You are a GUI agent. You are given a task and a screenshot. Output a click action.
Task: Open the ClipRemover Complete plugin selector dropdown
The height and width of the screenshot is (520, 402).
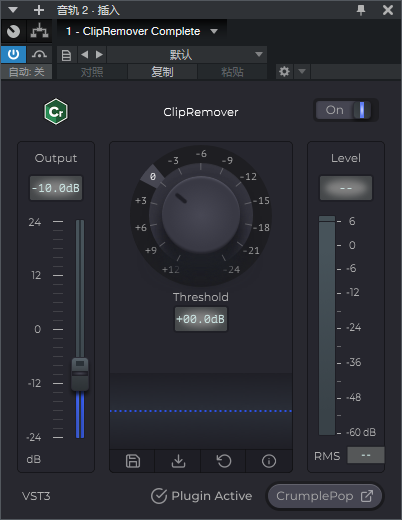pyautogui.click(x=142, y=31)
